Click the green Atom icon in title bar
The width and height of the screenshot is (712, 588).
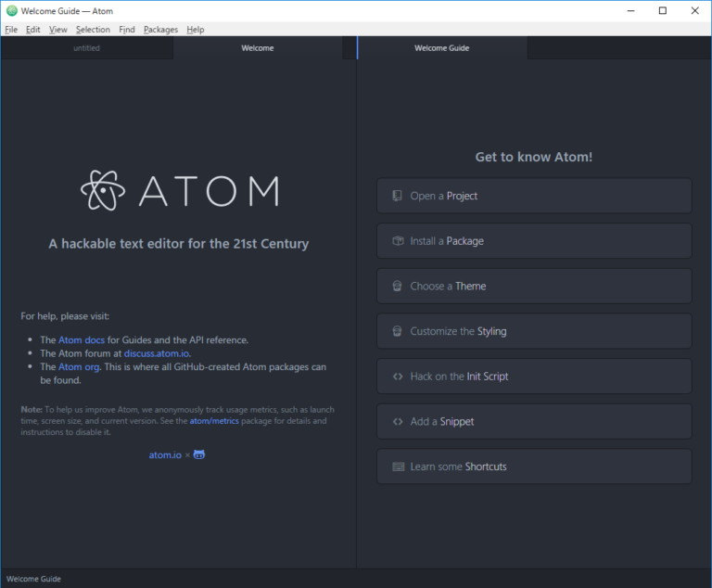12,11
